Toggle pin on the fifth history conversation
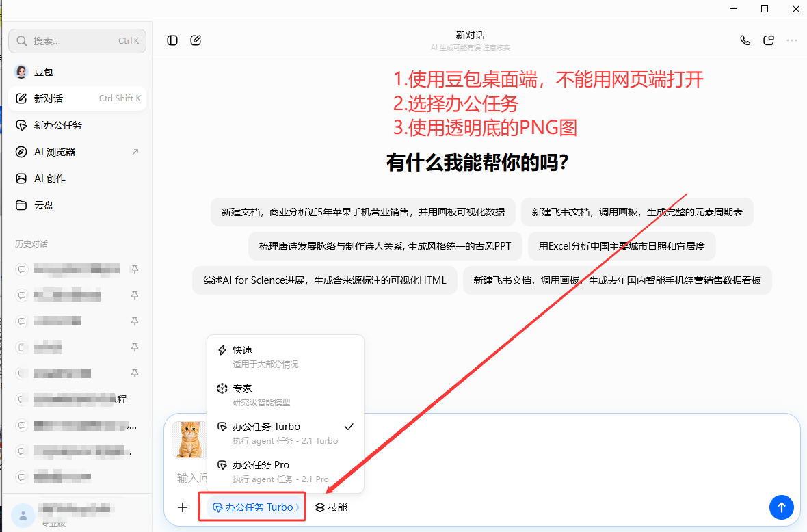The width and height of the screenshot is (807, 532). point(134,373)
